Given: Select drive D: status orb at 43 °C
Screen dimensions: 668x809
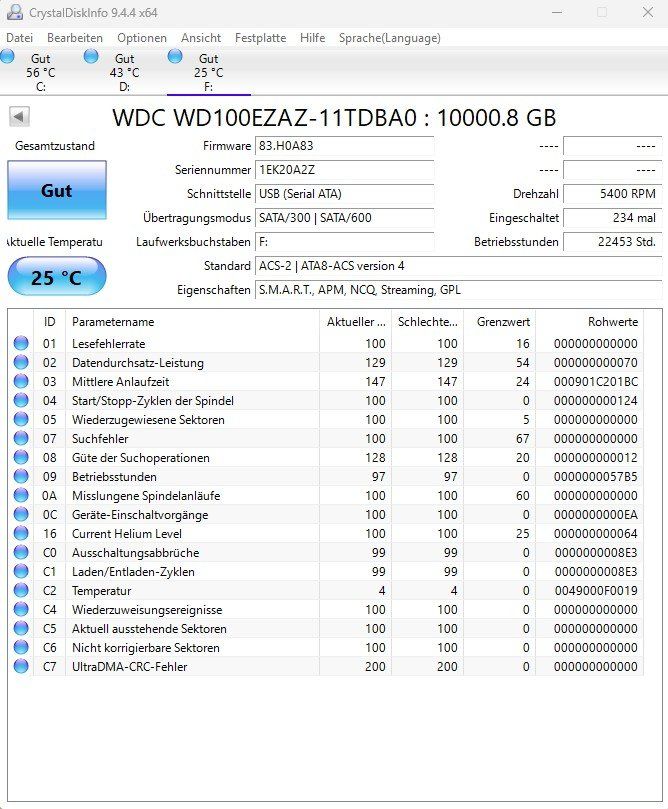Looking at the screenshot, I should [x=91, y=56].
